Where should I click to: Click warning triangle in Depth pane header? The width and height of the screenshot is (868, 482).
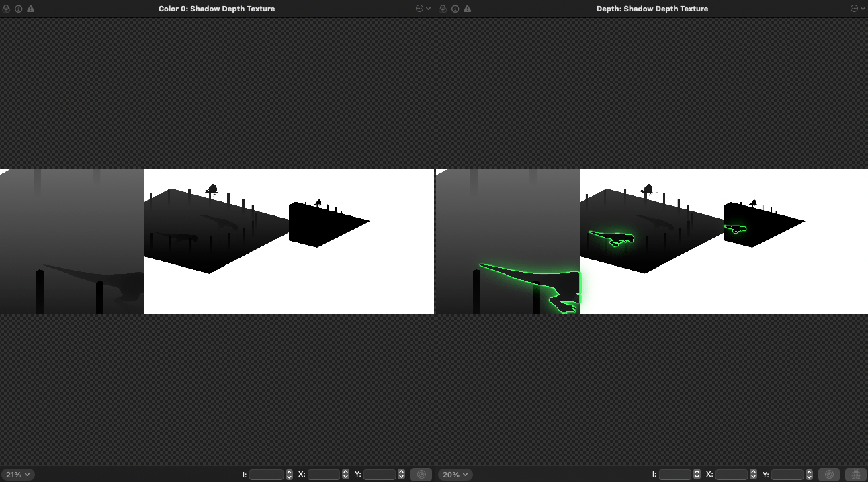pos(468,9)
